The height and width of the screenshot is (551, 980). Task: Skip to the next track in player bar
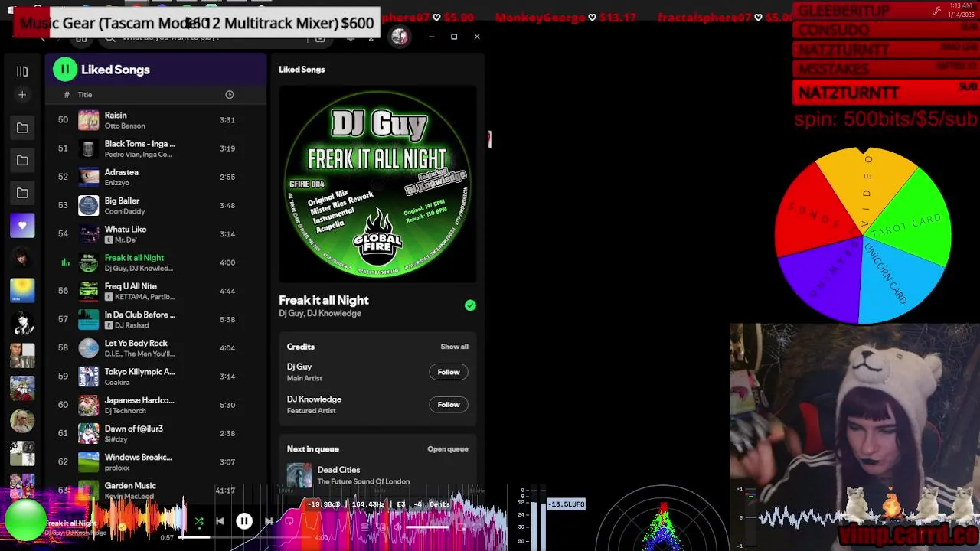tap(269, 522)
